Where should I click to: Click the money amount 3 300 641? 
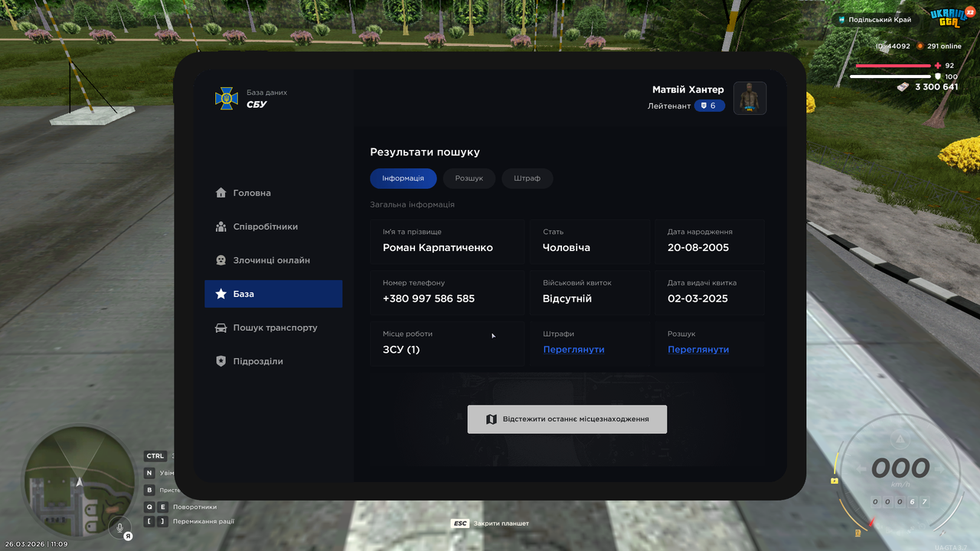tap(936, 87)
